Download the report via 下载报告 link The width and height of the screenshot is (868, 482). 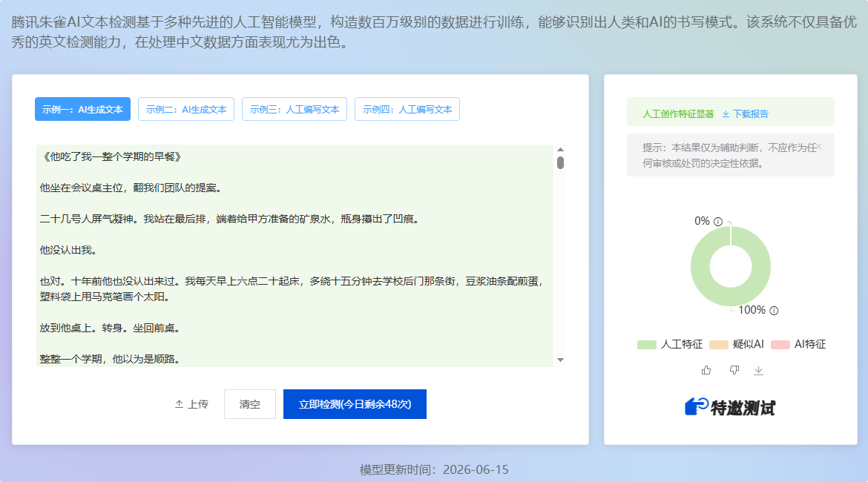745,113
